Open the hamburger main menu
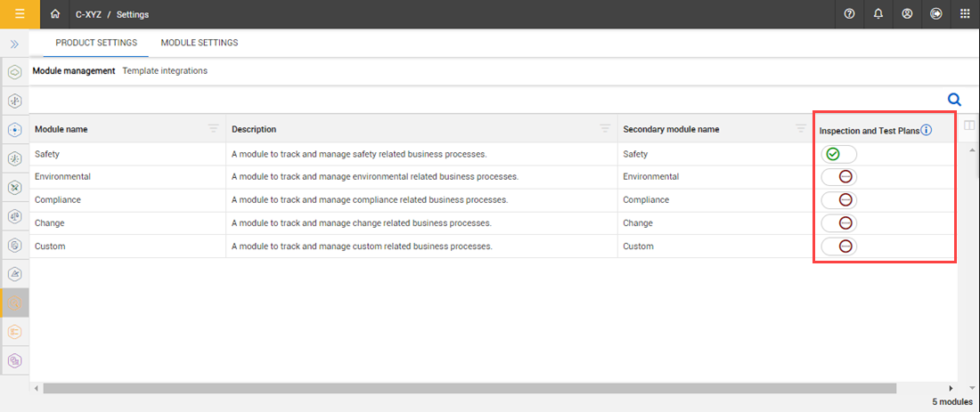 point(20,14)
